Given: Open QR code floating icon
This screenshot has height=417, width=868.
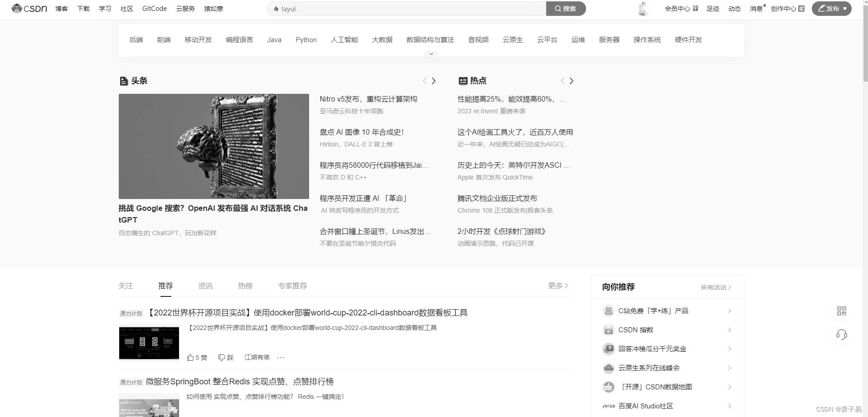Looking at the screenshot, I should [842, 311].
